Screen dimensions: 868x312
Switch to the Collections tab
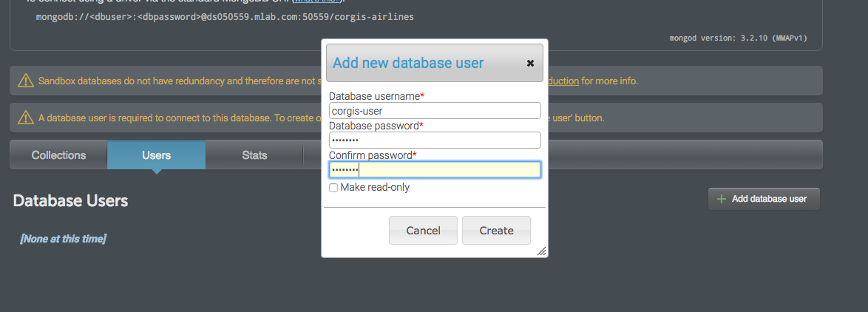point(58,155)
